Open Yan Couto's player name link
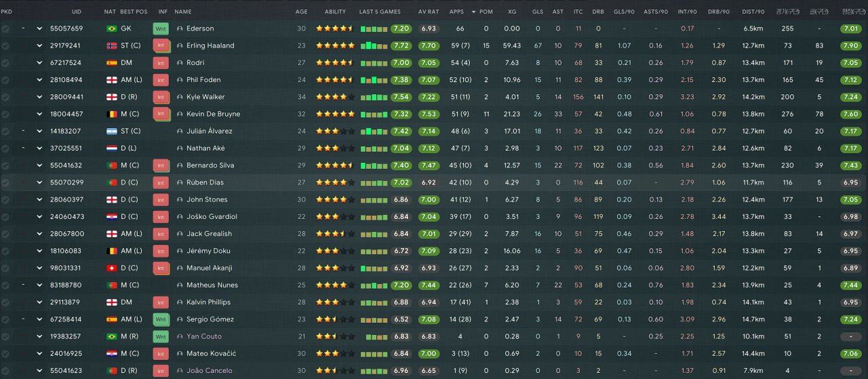The width and height of the screenshot is (868, 379). (204, 336)
